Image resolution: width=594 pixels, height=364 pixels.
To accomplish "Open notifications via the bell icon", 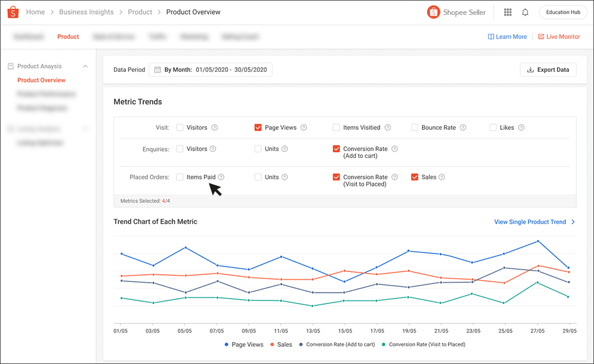I will coord(525,12).
